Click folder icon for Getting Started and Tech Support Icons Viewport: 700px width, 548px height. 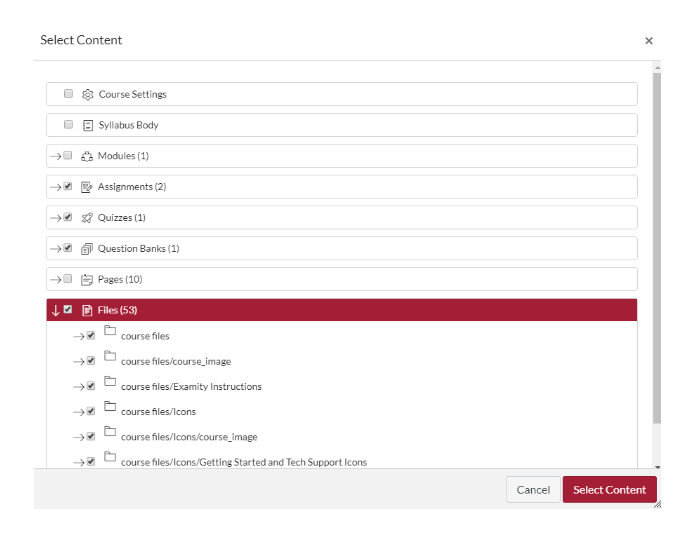coord(110,457)
